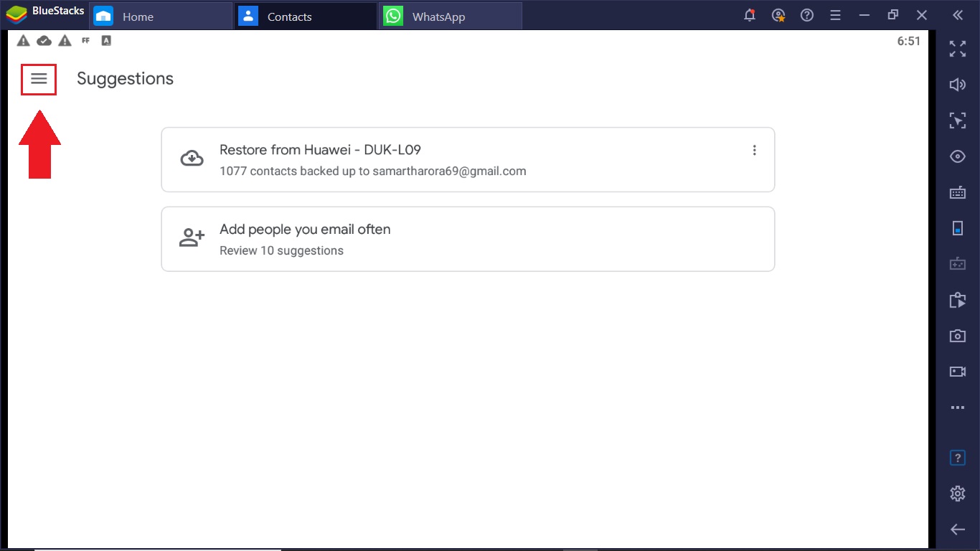Click the add person icon
980x551 pixels.
[192, 237]
